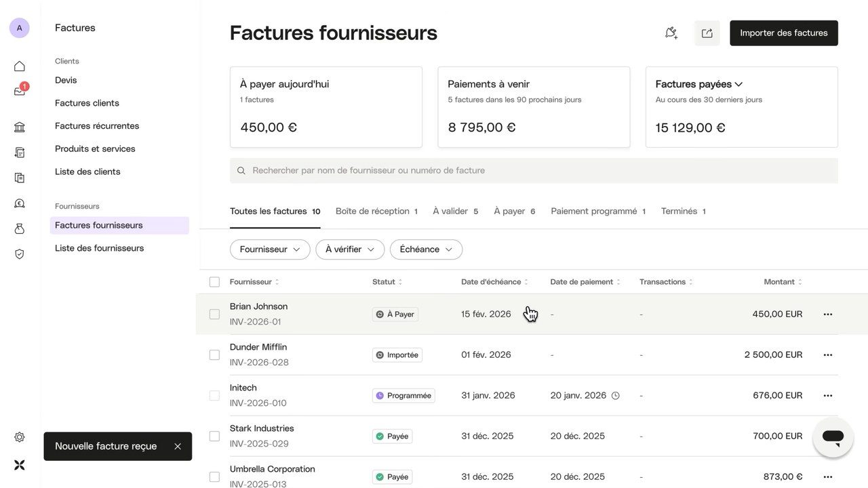Switch to Boîte de réception tab
Image resolution: width=868 pixels, height=488 pixels.
click(x=376, y=211)
